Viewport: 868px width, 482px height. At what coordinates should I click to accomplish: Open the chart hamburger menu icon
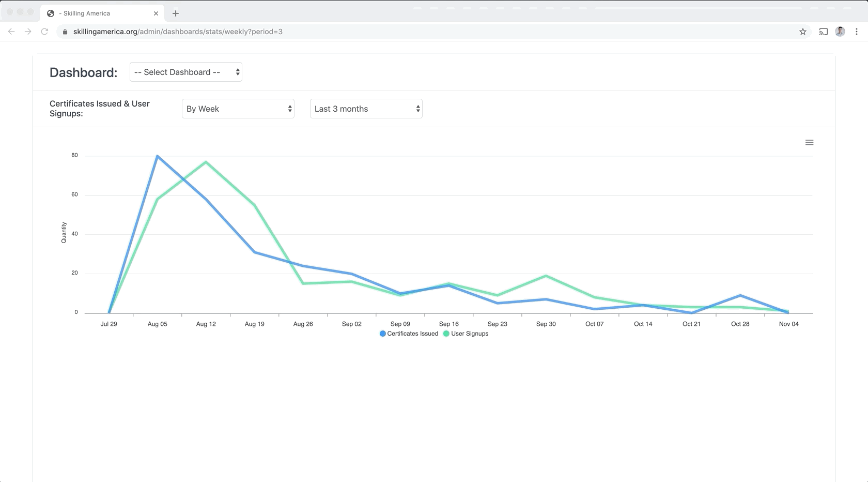coord(809,143)
